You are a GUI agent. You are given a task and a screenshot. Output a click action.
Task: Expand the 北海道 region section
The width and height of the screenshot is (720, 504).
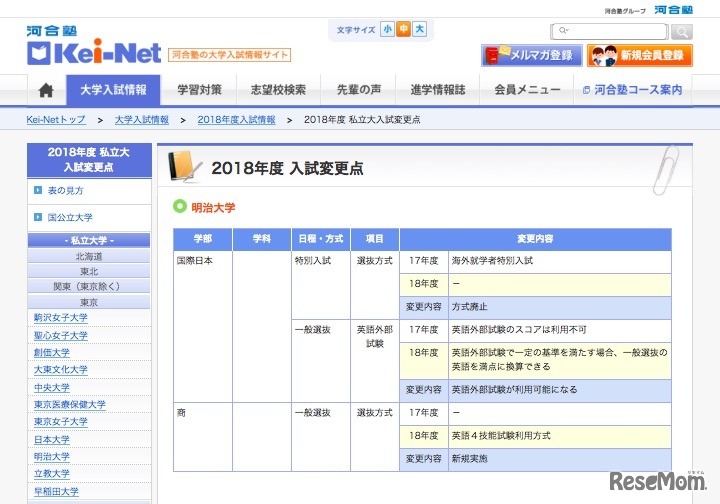[x=89, y=256]
